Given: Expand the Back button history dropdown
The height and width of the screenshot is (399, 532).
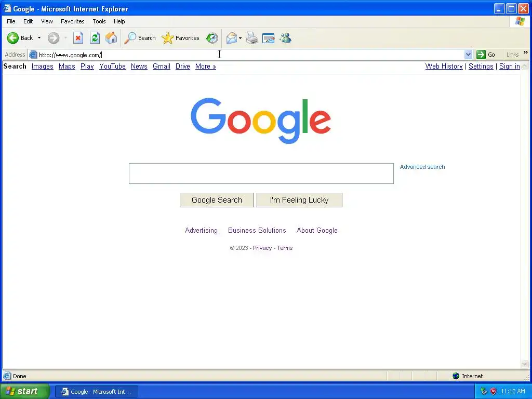Looking at the screenshot, I should [x=39, y=38].
